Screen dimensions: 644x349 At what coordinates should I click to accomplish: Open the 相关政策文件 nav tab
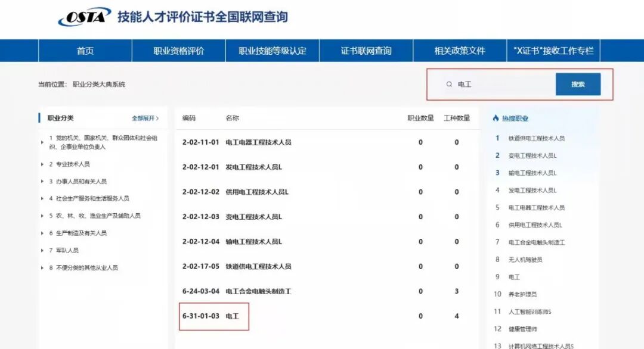pyautogui.click(x=460, y=51)
